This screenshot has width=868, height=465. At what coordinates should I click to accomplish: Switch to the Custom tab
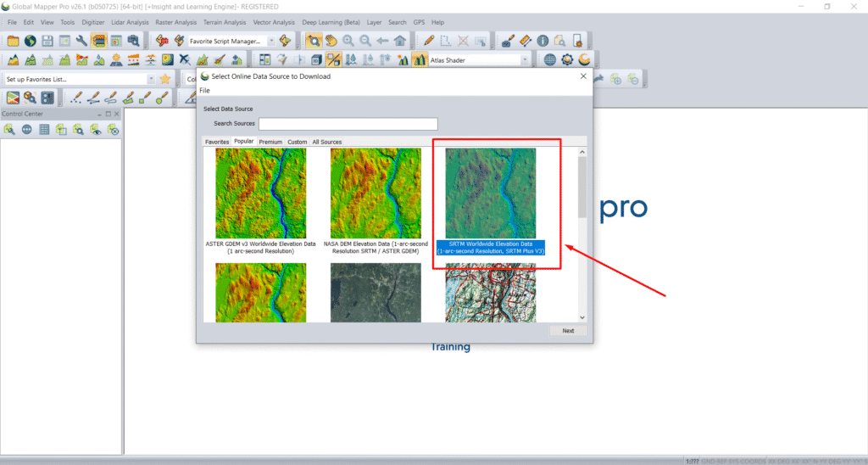tap(298, 142)
